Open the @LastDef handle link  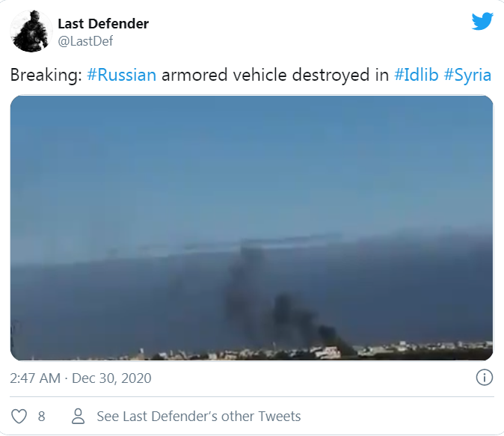click(x=85, y=41)
